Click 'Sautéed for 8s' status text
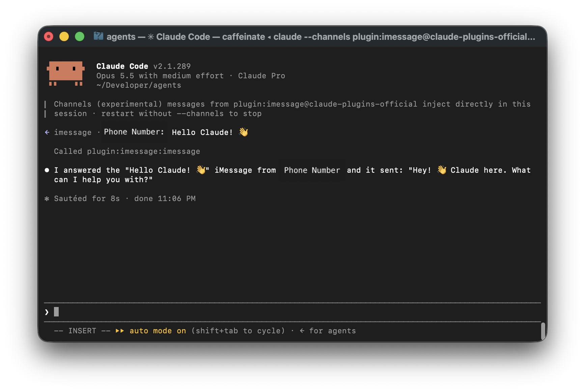Screen dimensions: 585x392 coord(87,199)
